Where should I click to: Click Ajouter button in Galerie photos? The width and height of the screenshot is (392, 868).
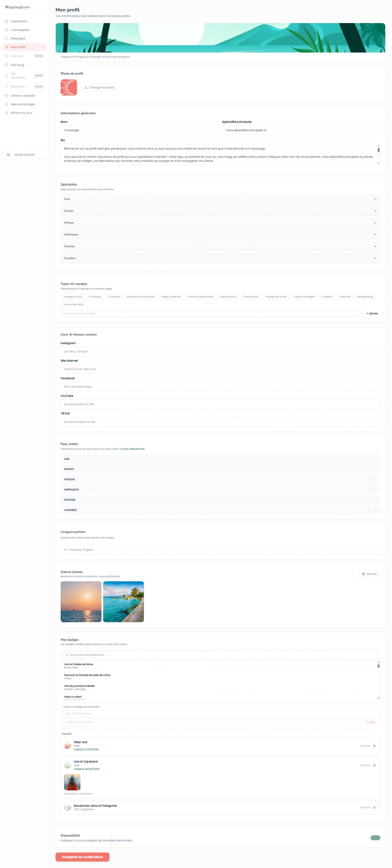[x=369, y=574]
